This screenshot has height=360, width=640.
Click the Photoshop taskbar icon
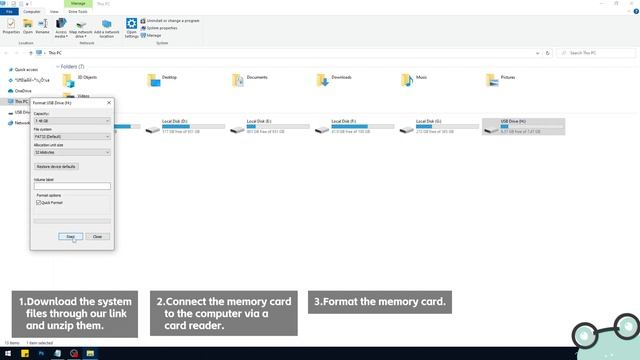pos(41,353)
